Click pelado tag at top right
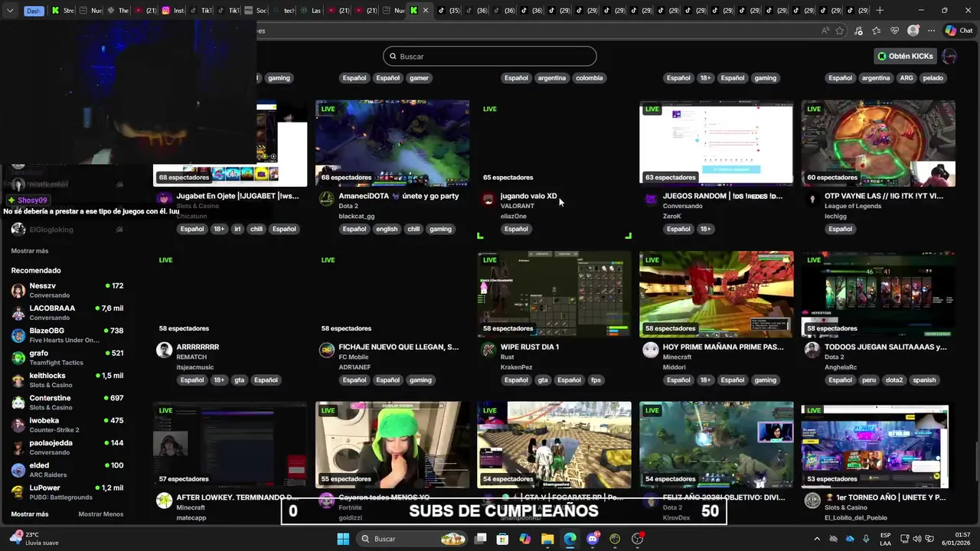Image resolution: width=980 pixels, height=551 pixels. tap(933, 78)
